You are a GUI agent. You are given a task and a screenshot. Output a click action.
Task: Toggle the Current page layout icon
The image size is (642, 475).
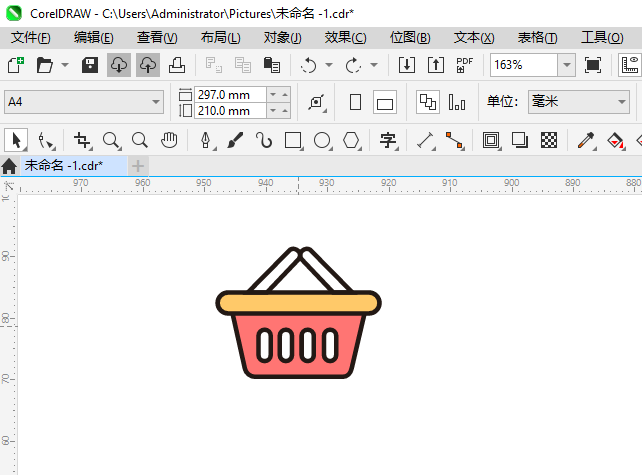click(x=457, y=102)
